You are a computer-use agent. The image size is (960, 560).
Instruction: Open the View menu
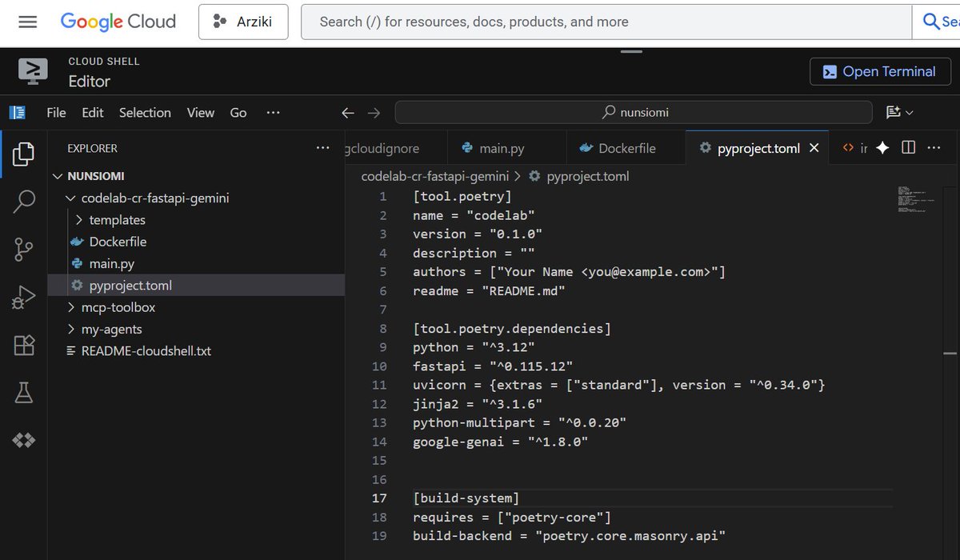[x=201, y=113]
